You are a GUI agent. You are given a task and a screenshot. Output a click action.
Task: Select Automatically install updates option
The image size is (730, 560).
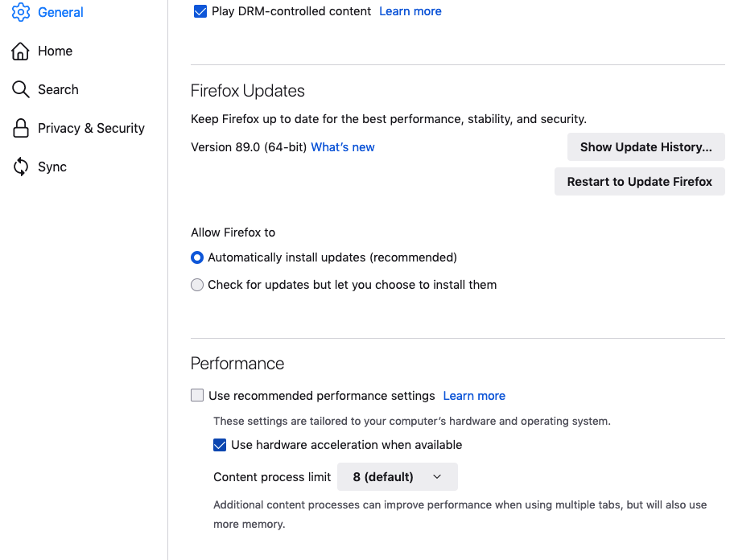pyautogui.click(x=197, y=257)
